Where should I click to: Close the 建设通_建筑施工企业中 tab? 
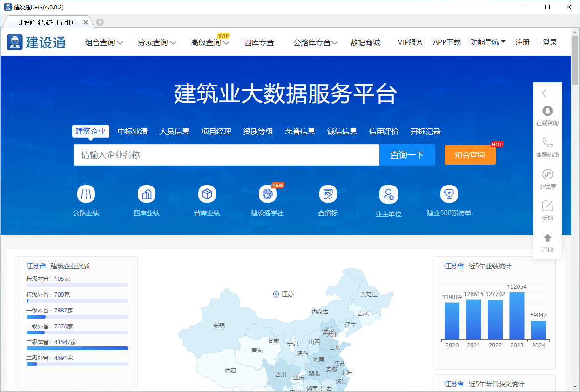pyautogui.click(x=86, y=22)
